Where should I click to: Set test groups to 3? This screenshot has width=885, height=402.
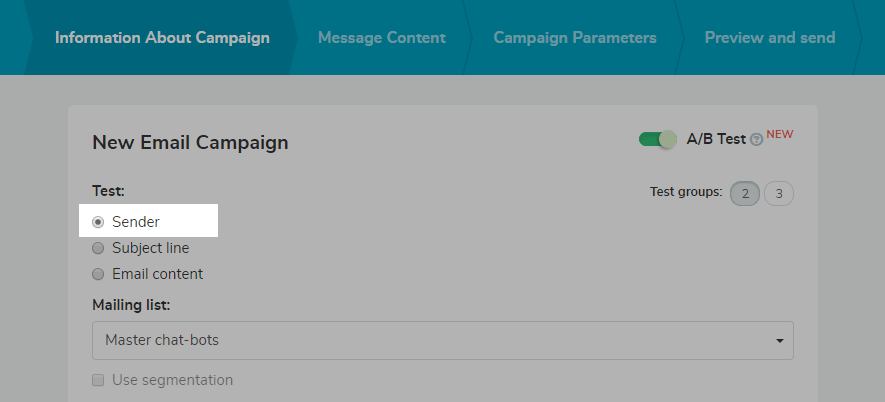click(779, 193)
